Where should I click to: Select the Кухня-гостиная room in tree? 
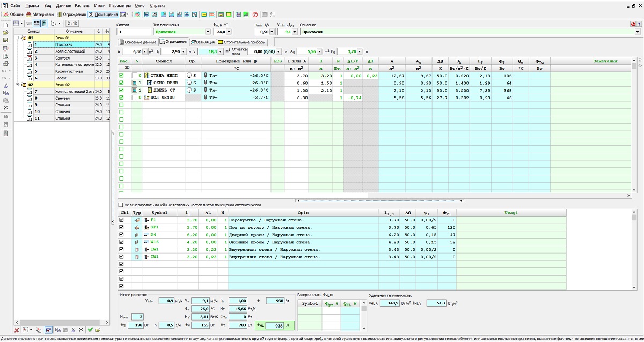pyautogui.click(x=69, y=71)
